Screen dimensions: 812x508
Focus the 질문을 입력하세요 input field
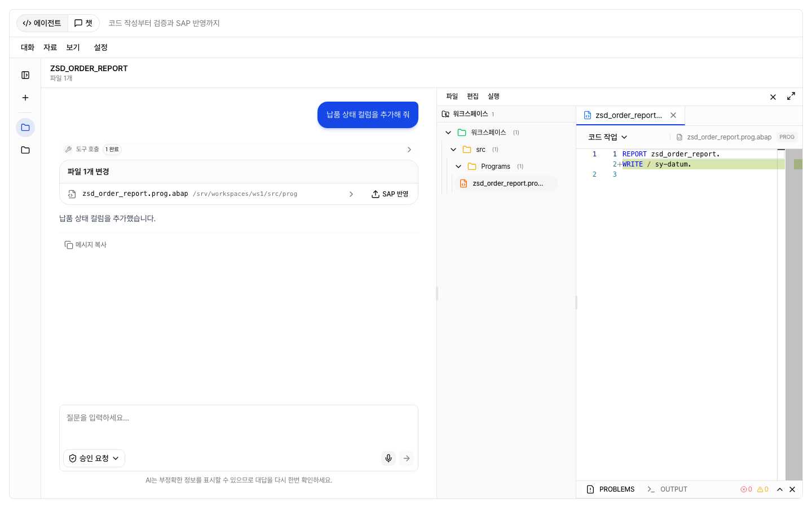point(239,418)
